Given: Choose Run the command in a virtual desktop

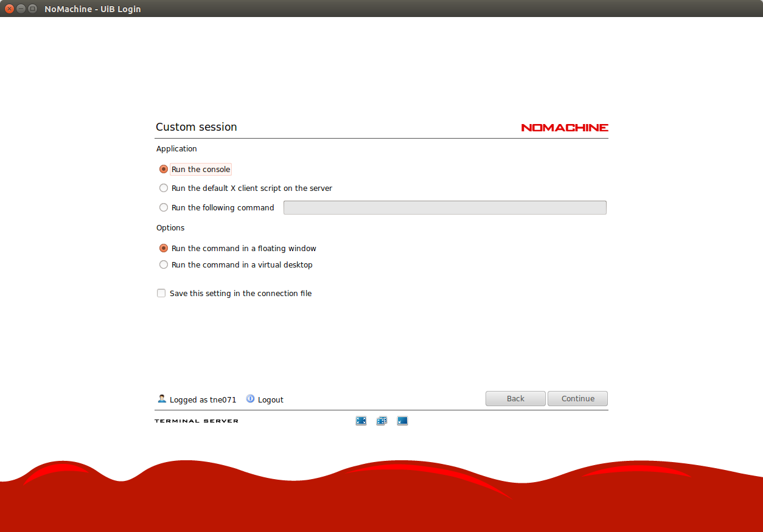Looking at the screenshot, I should tap(164, 265).
